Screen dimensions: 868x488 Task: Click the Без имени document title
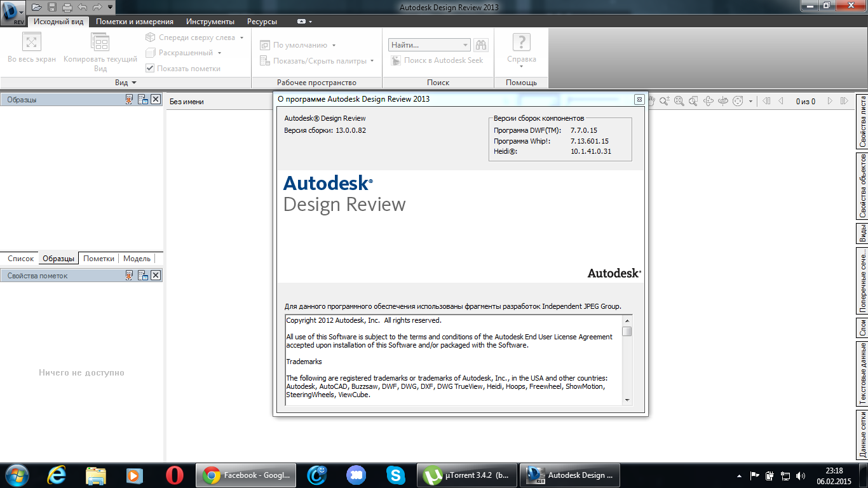[x=187, y=101]
